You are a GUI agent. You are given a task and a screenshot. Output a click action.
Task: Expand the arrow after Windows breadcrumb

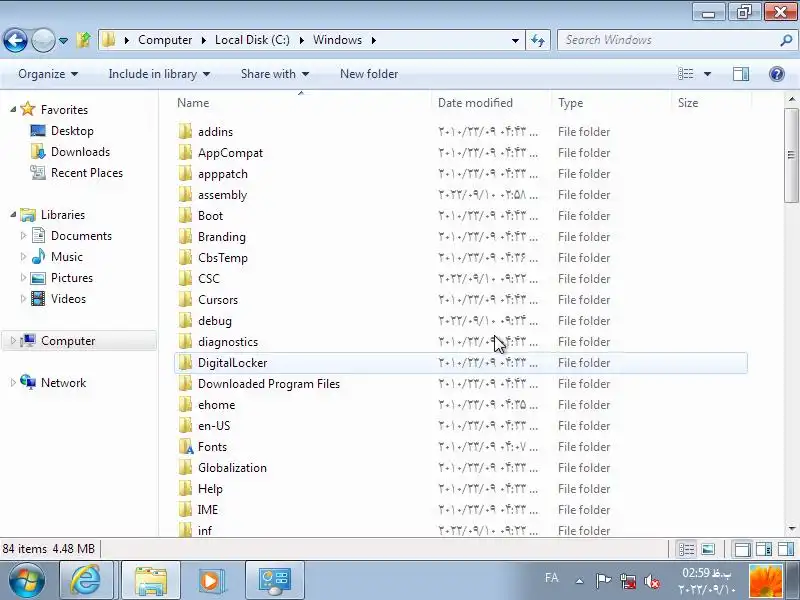click(x=373, y=40)
